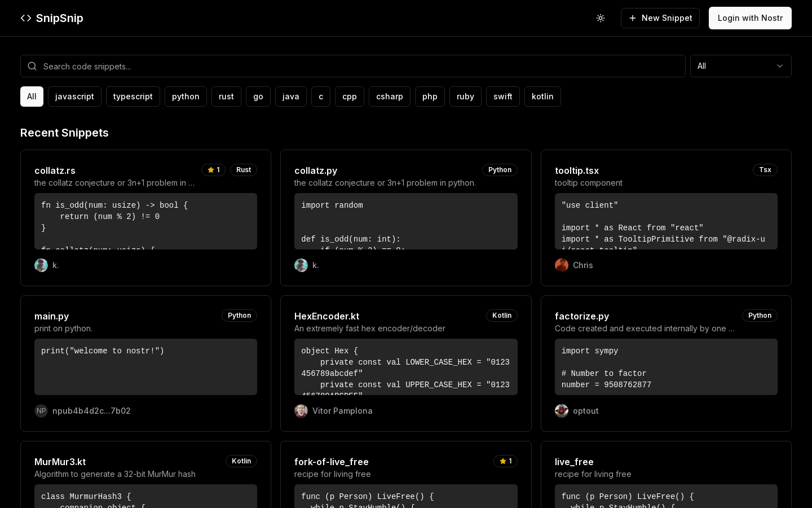The image size is (812, 508).
Task: Filter snippets by typescript
Action: (133, 97)
